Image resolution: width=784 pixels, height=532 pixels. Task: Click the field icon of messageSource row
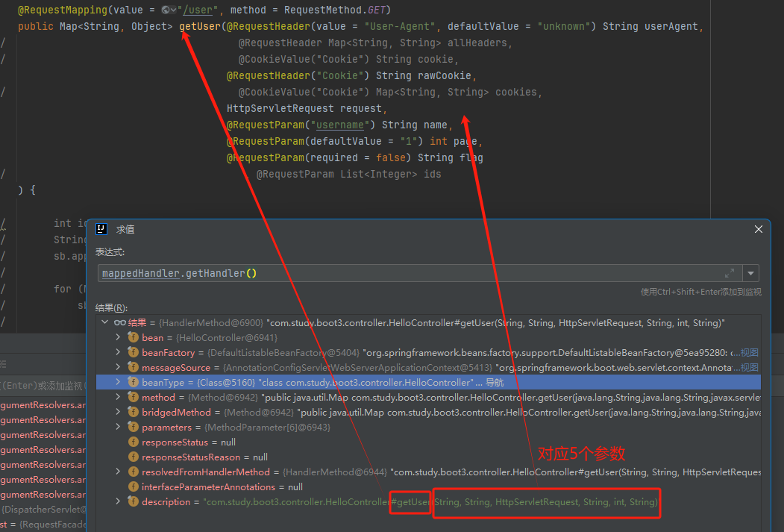click(x=133, y=368)
